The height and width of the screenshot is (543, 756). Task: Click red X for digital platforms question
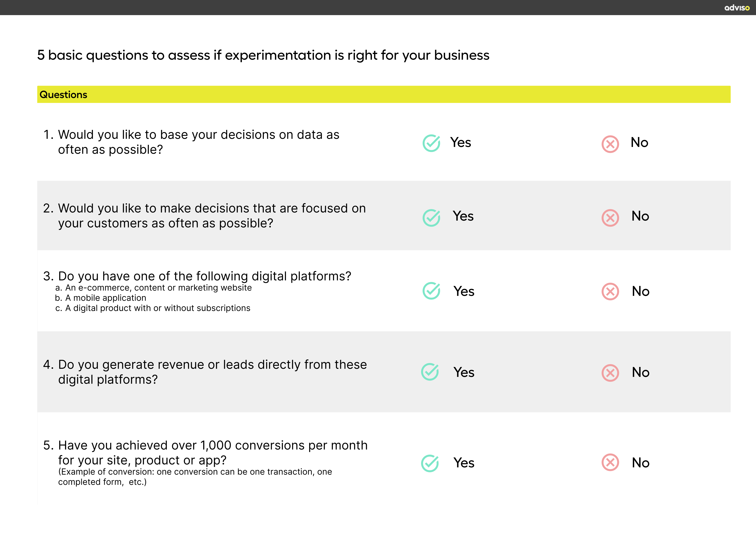(x=610, y=291)
